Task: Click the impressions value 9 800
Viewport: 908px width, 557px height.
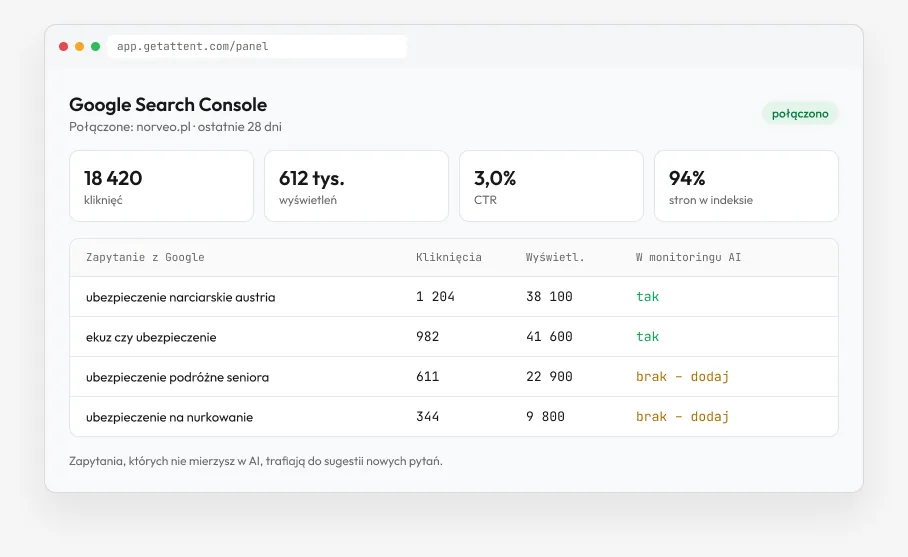Action: pyautogui.click(x=545, y=416)
